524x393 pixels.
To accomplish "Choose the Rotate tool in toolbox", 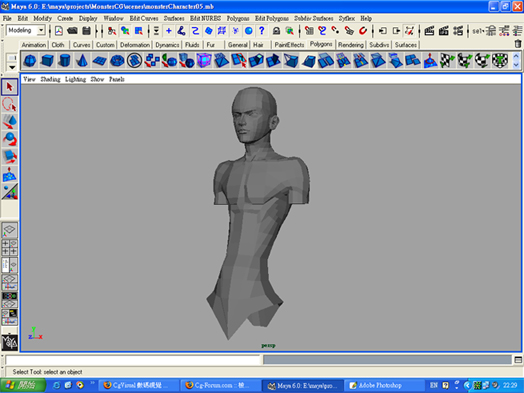I will pos(9,139).
